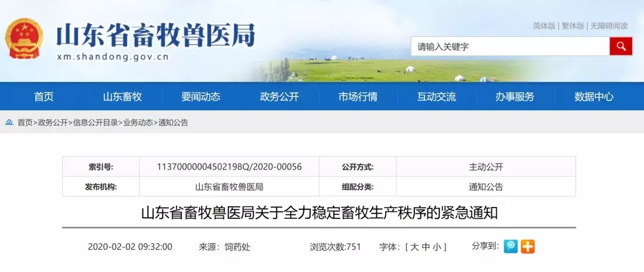Select 要闻动态 in navigation bar
Viewport: 644px width, 272px height.
pos(201,97)
